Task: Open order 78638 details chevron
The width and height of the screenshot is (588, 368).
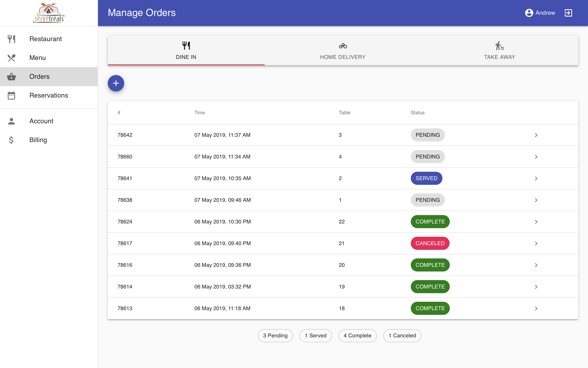Action: coord(536,200)
